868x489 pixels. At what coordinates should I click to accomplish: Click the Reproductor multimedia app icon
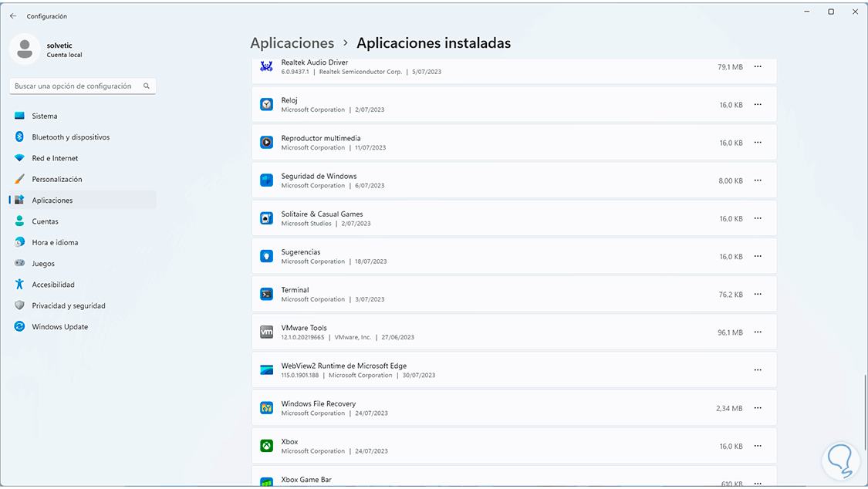pyautogui.click(x=266, y=143)
